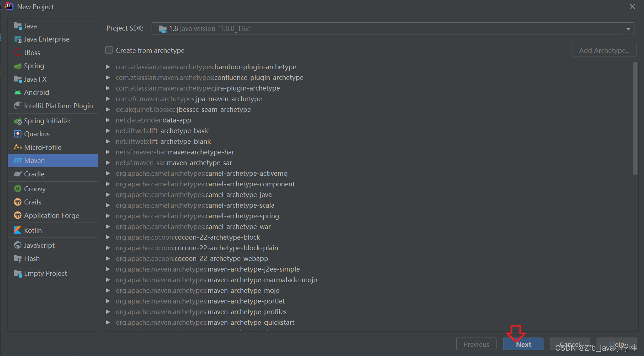Click the Cancel button
The image size is (644, 356).
point(570,344)
